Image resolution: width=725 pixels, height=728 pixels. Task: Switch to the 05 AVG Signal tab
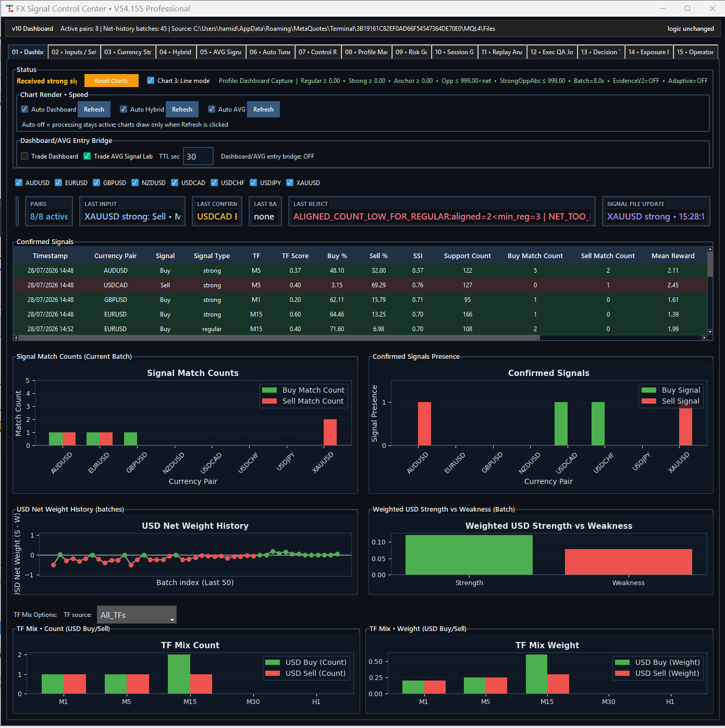[x=221, y=52]
